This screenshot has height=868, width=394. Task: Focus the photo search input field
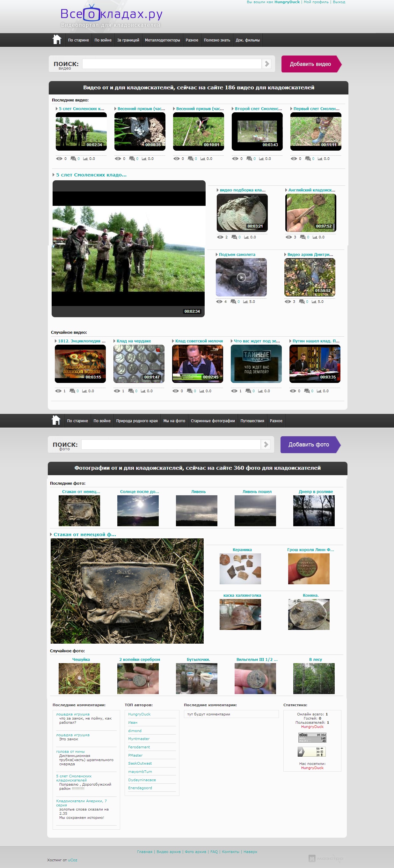[x=171, y=445]
